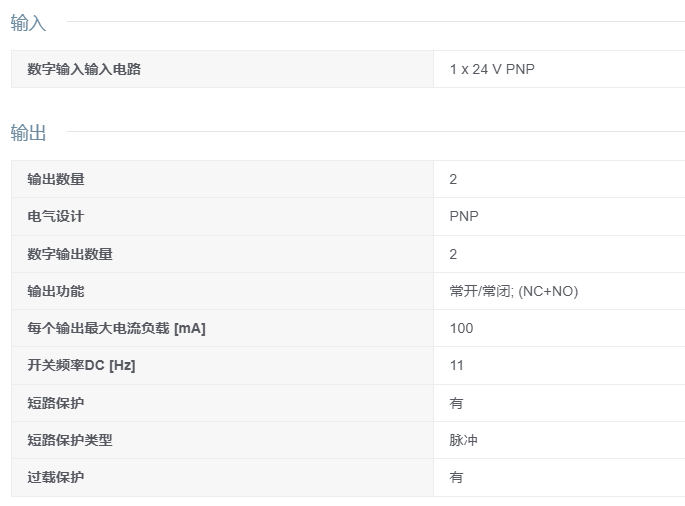The height and width of the screenshot is (506, 685).
Task: Click the 常开/常闭; (NC+NO) value
Action: pos(514,291)
